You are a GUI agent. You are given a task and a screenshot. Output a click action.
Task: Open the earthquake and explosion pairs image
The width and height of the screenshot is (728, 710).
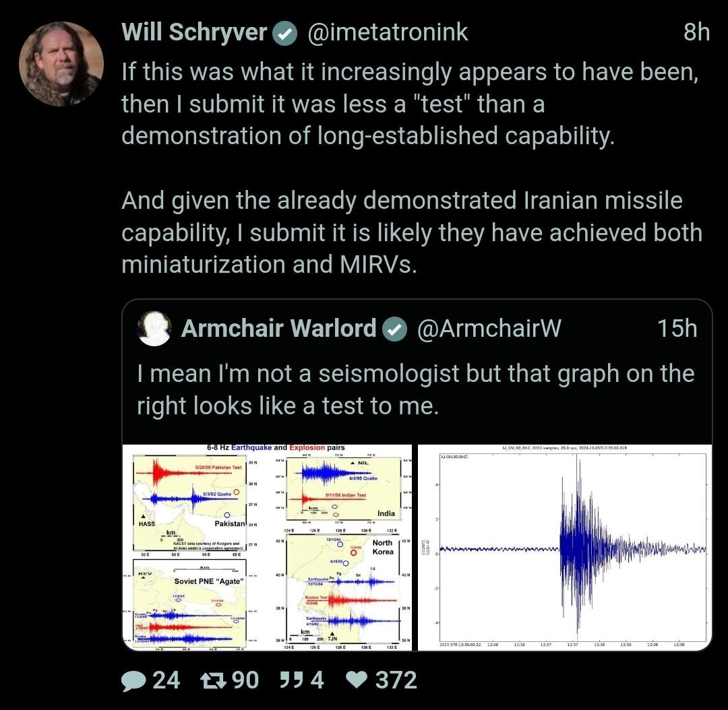(268, 547)
